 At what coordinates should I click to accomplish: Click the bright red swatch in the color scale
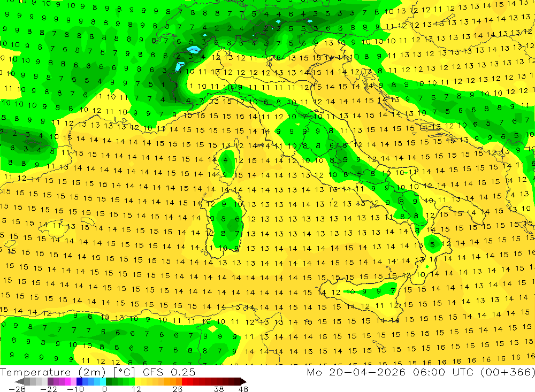click(185, 382)
